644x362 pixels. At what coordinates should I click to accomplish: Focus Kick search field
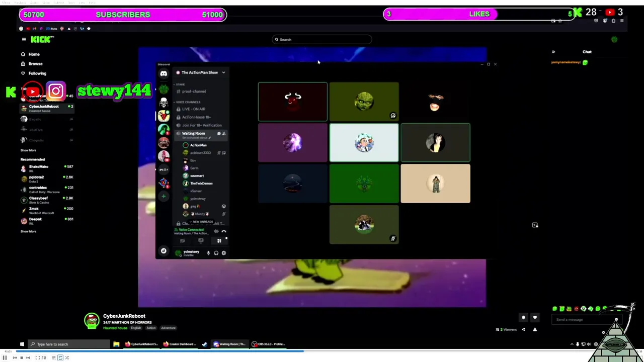click(x=322, y=40)
